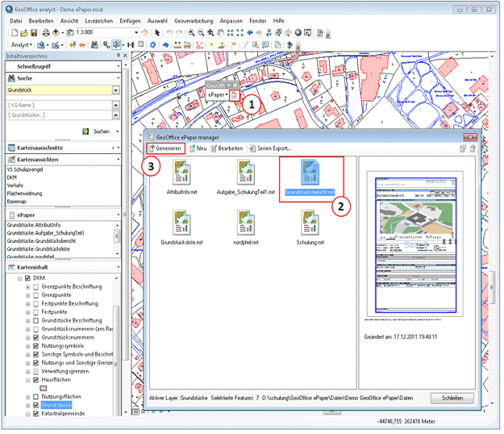This screenshot has height=434, width=504.
Task: Select the Grundstücksbericht.mxt template
Action: 311,173
